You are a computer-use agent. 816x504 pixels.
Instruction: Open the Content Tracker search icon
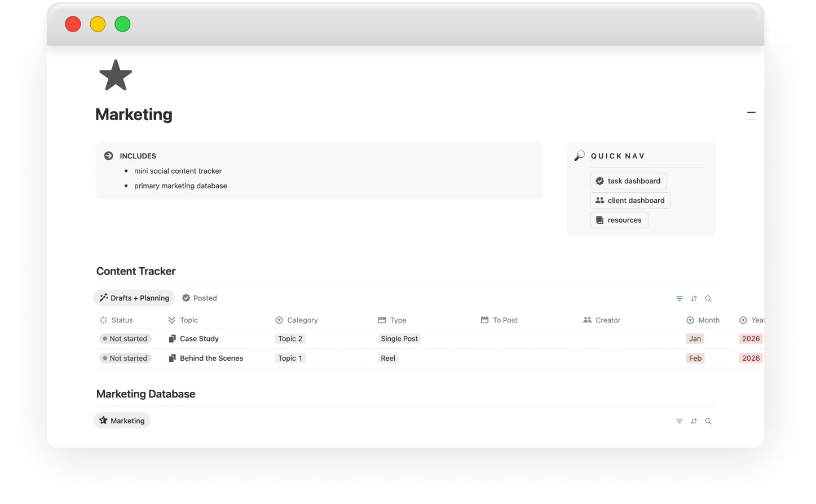point(708,298)
